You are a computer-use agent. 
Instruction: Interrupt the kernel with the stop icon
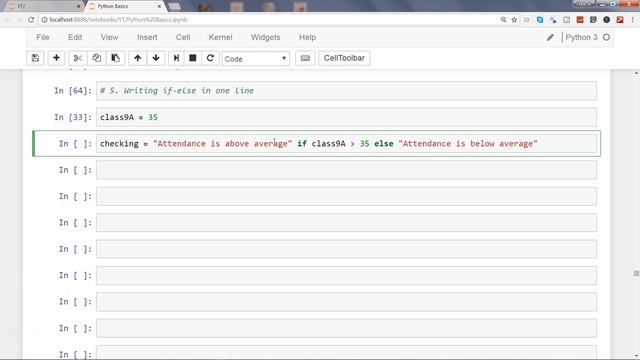[x=193, y=58]
